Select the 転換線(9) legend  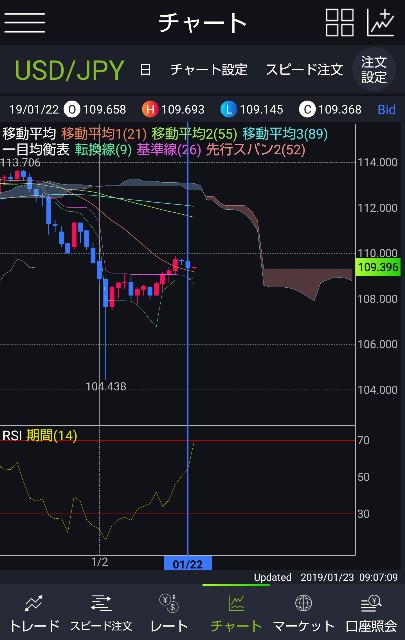(x=103, y=150)
